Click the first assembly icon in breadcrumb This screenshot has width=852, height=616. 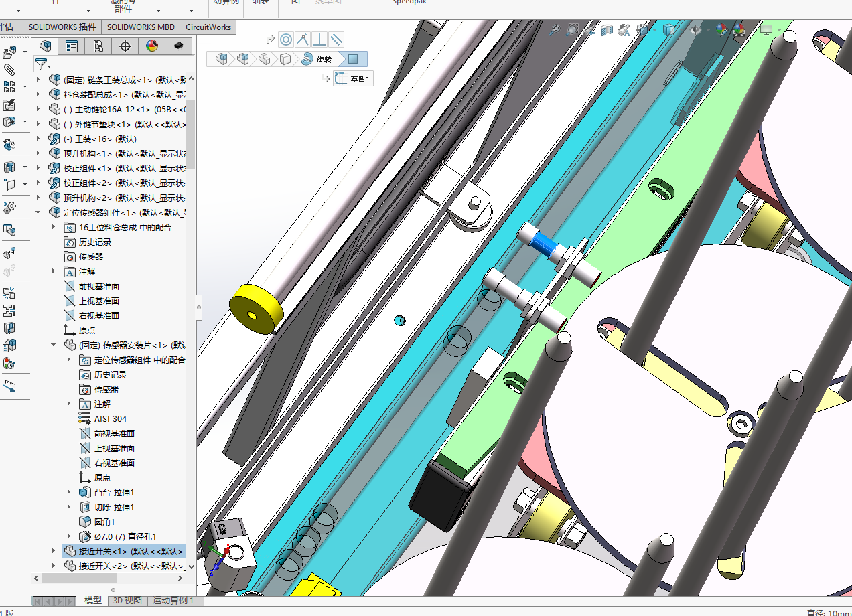pyautogui.click(x=222, y=59)
